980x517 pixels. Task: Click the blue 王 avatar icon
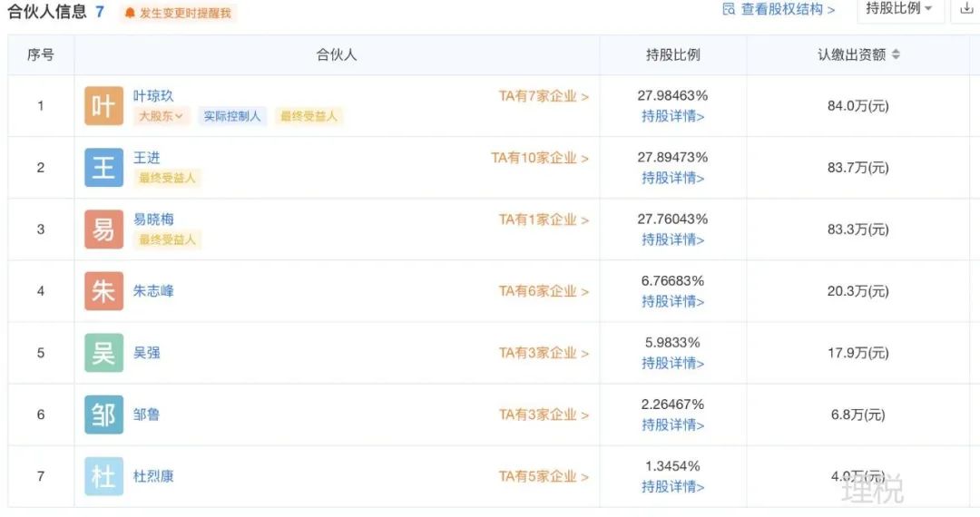pos(103,168)
